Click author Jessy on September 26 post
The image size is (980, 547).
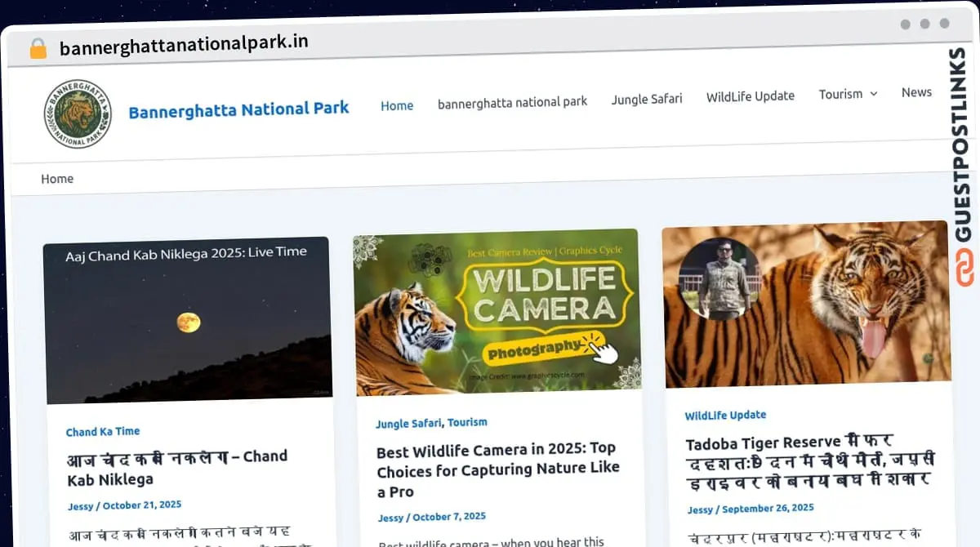coord(700,509)
